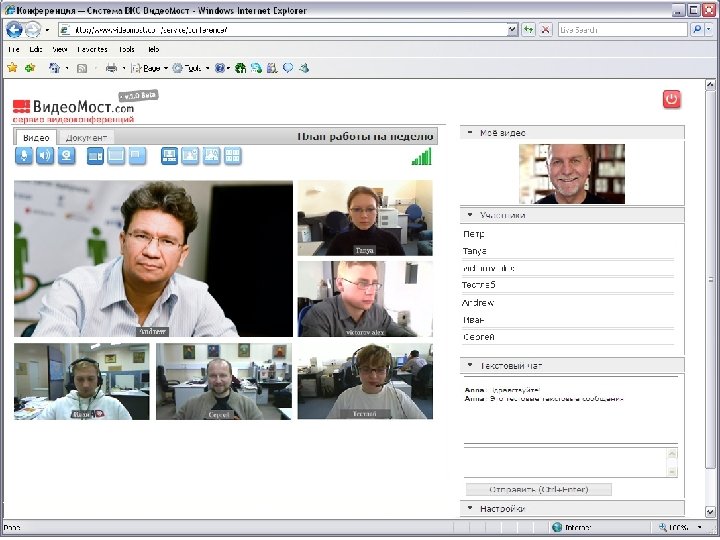720x540 pixels.
Task: Open the Home button dropdown arrow
Action: coord(67,68)
